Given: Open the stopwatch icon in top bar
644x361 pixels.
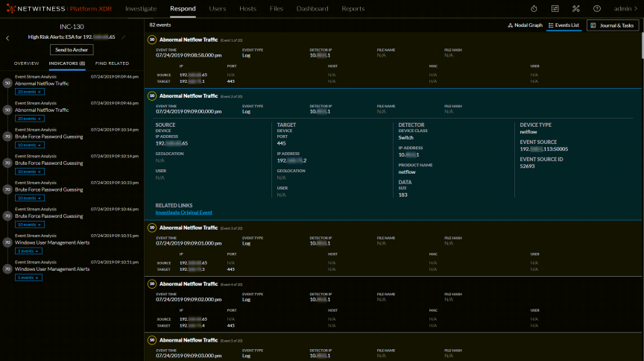Looking at the screenshot, I should pos(534,9).
